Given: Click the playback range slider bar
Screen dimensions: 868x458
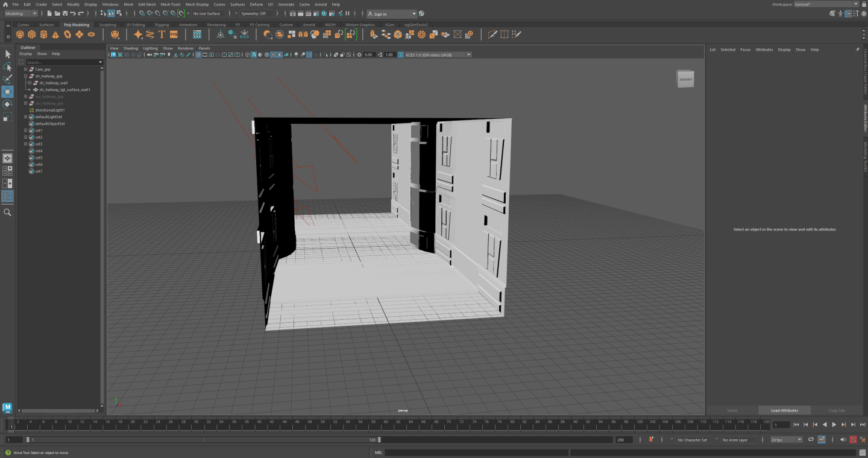Looking at the screenshot, I should coord(203,440).
